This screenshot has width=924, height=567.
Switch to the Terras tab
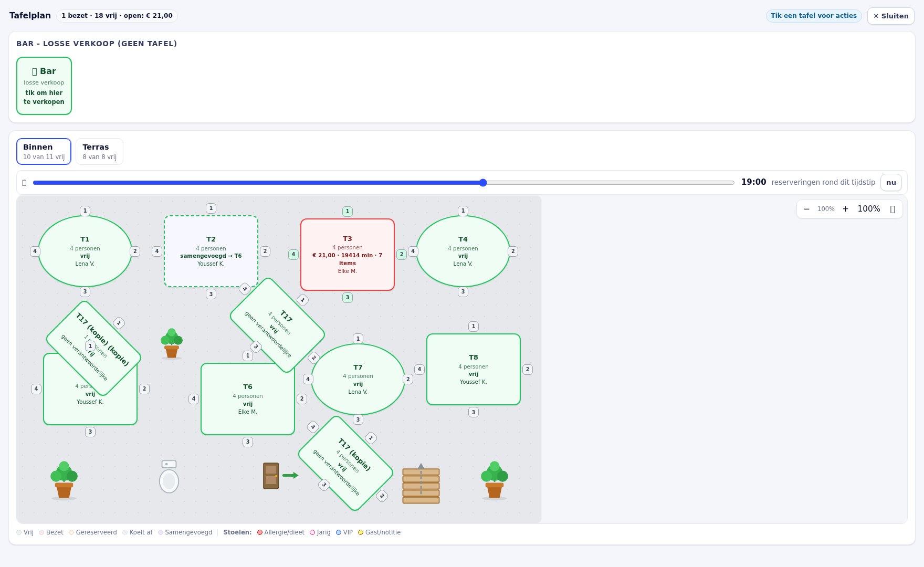click(99, 151)
